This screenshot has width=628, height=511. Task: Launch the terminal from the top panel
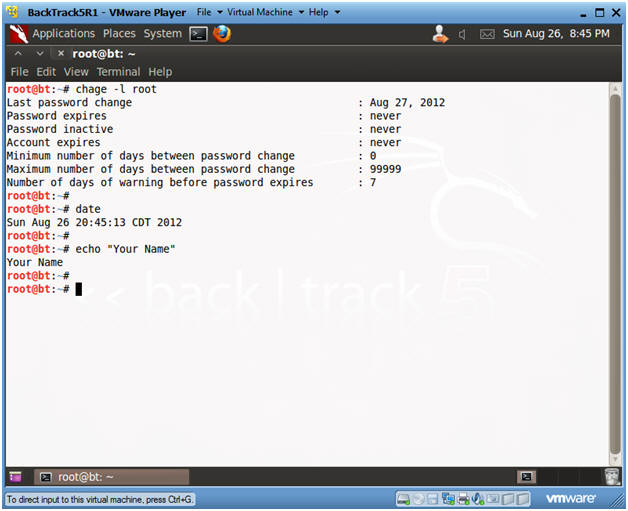click(x=198, y=34)
